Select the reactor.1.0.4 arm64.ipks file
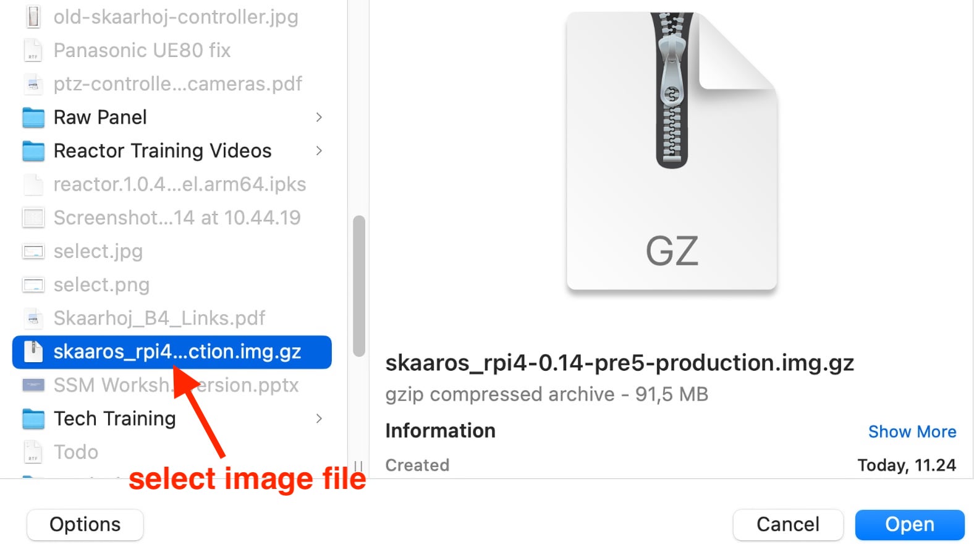Screen dimensions: 974x560 172,184
